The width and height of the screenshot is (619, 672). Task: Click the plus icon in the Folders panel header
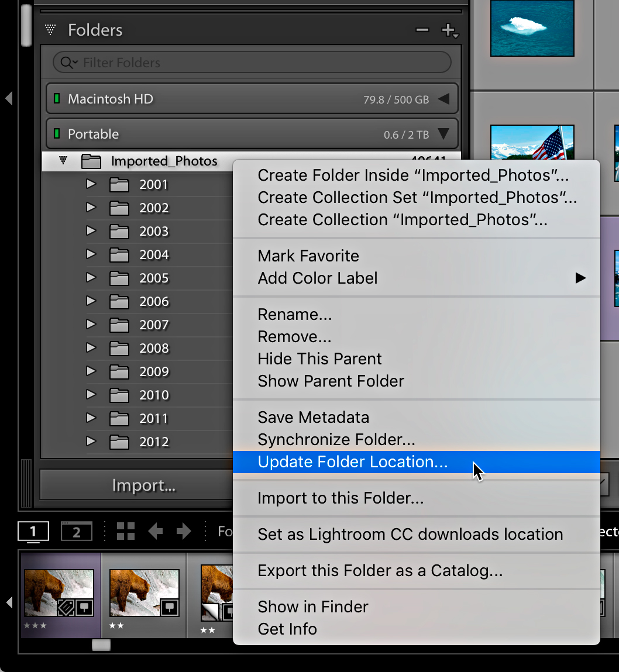point(449,30)
